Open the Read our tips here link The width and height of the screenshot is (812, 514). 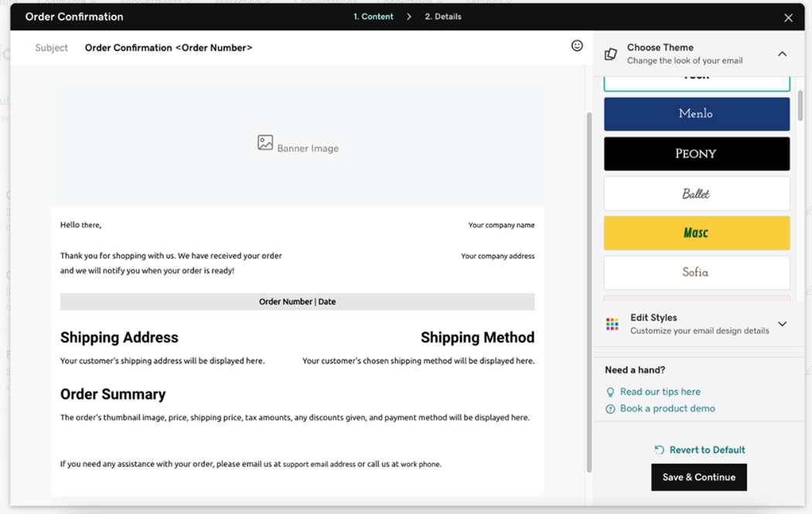pyautogui.click(x=660, y=392)
